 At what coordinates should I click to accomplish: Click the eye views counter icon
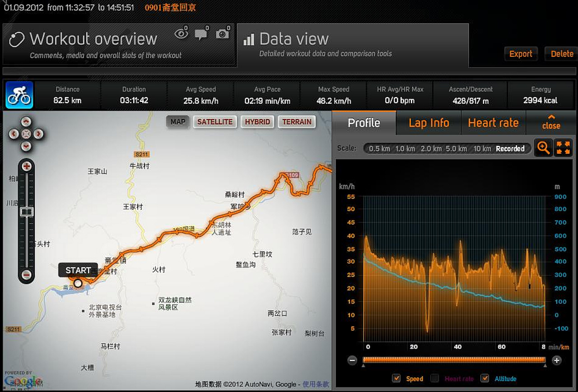pos(181,34)
